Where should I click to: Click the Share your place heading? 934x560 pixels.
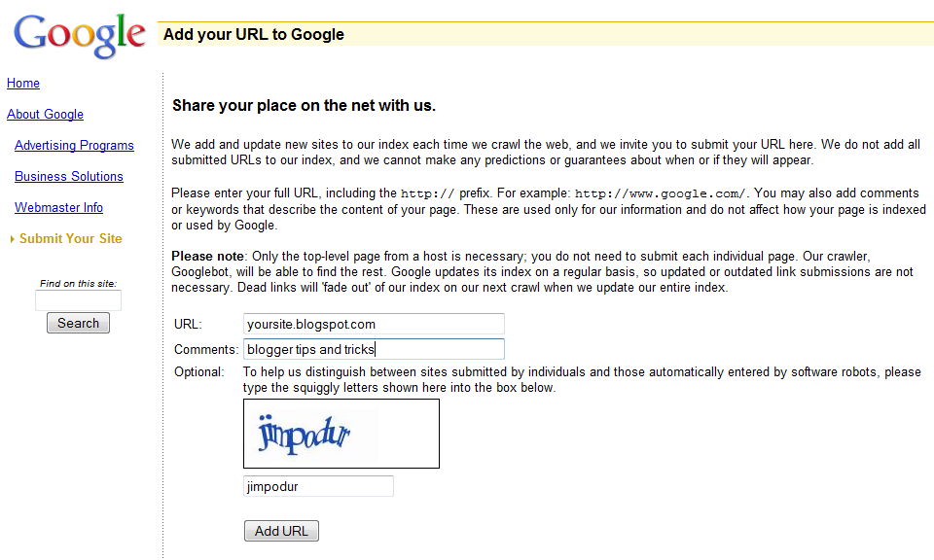tap(304, 105)
